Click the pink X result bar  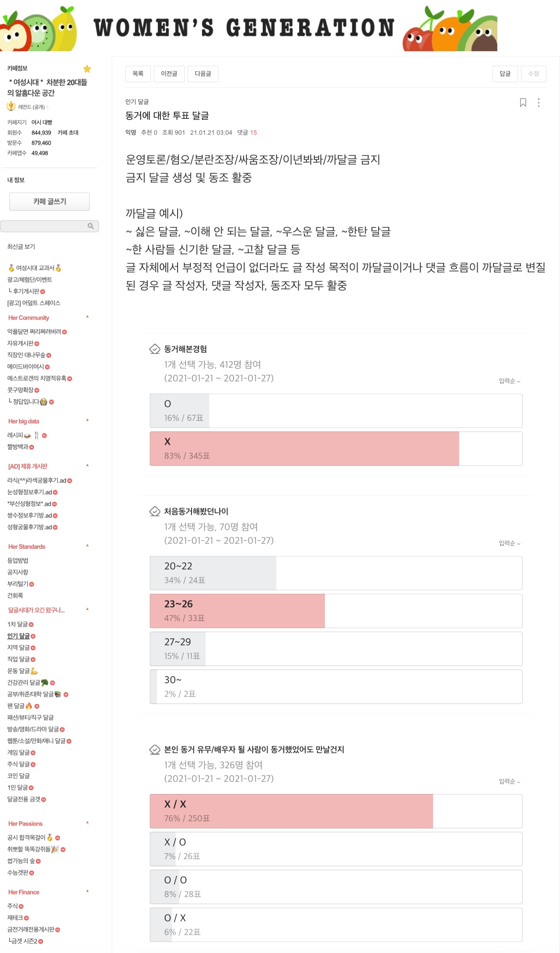click(304, 449)
